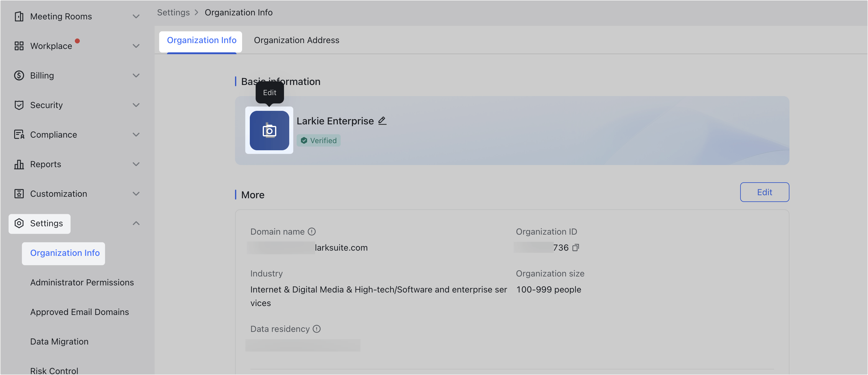
Task: Switch to the Organization Address tab
Action: point(297,40)
